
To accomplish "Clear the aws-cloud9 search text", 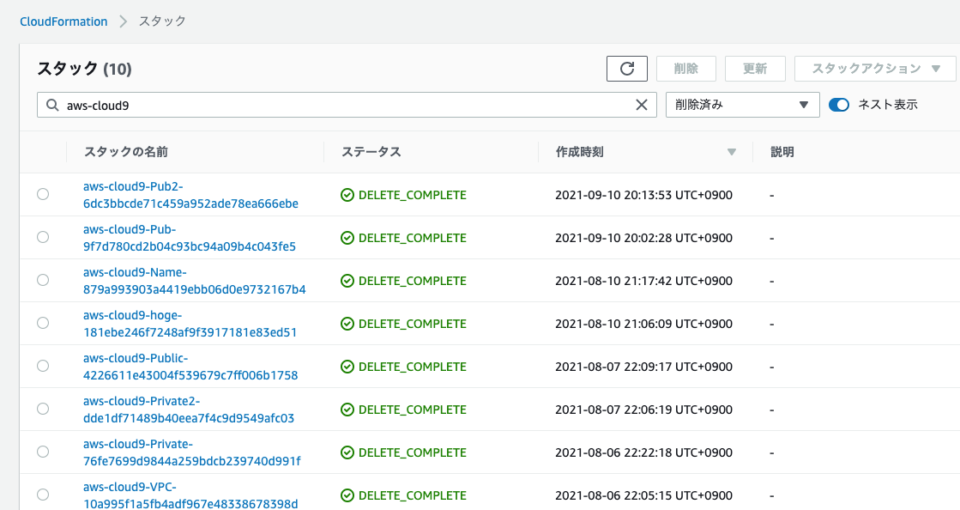I will pos(641,105).
